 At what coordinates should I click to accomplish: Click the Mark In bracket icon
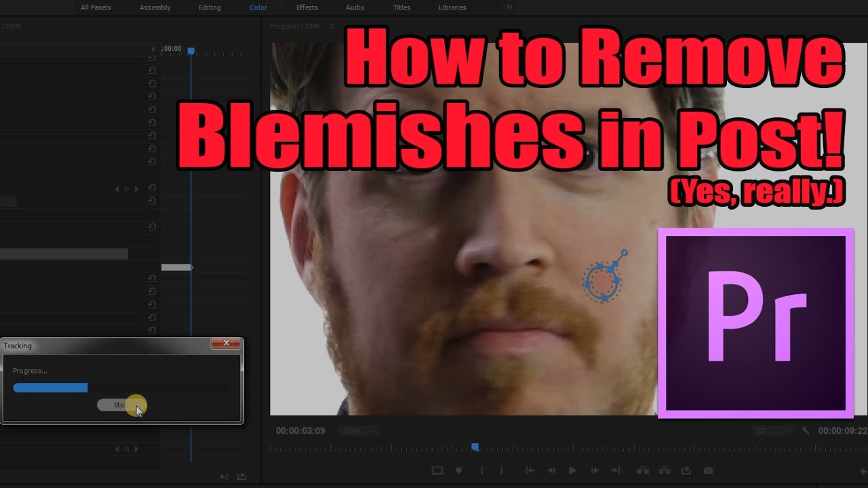point(481,470)
